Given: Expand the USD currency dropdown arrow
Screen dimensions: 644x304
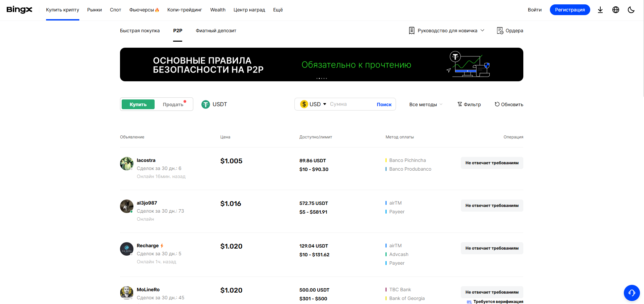Looking at the screenshot, I should 325,104.
